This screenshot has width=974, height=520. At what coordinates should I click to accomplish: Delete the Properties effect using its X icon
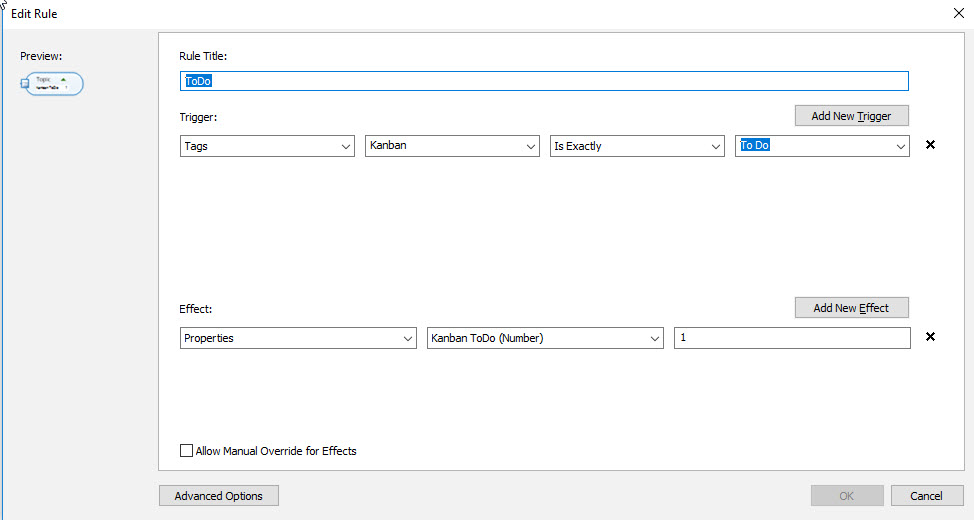(x=930, y=338)
